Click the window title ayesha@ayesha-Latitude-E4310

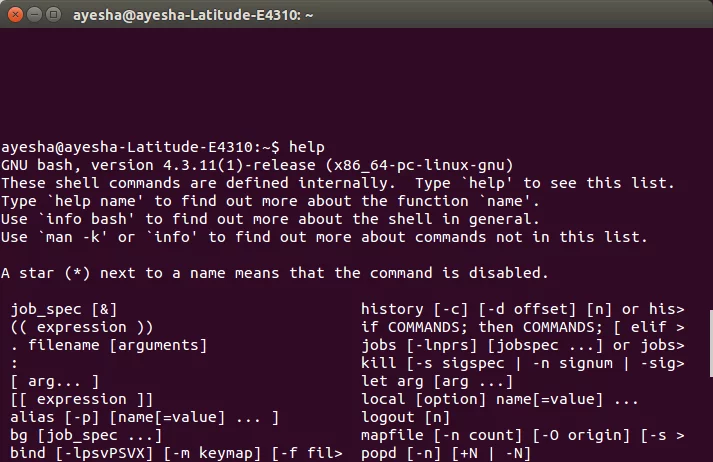[193, 15]
